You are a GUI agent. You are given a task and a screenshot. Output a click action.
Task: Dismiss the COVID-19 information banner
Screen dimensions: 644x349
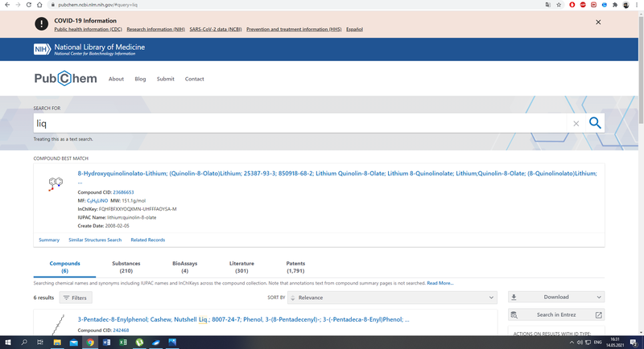pyautogui.click(x=598, y=23)
